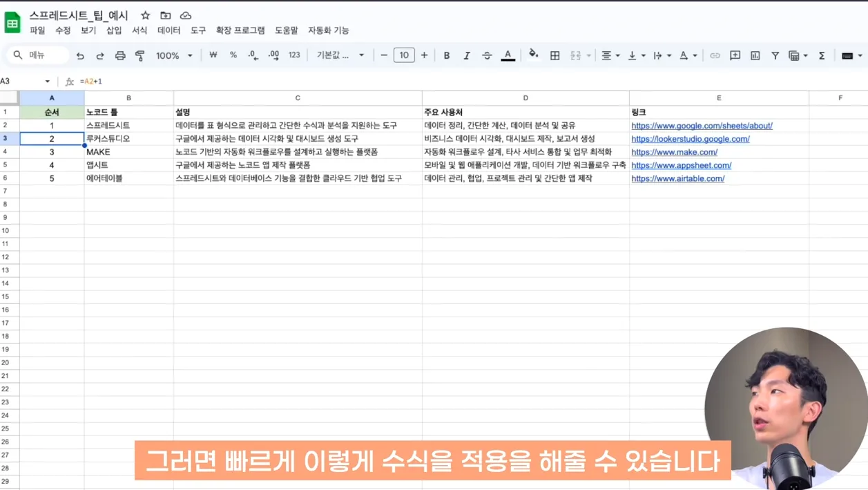Click the insert link icon
The width and height of the screenshot is (868, 490).
715,55
